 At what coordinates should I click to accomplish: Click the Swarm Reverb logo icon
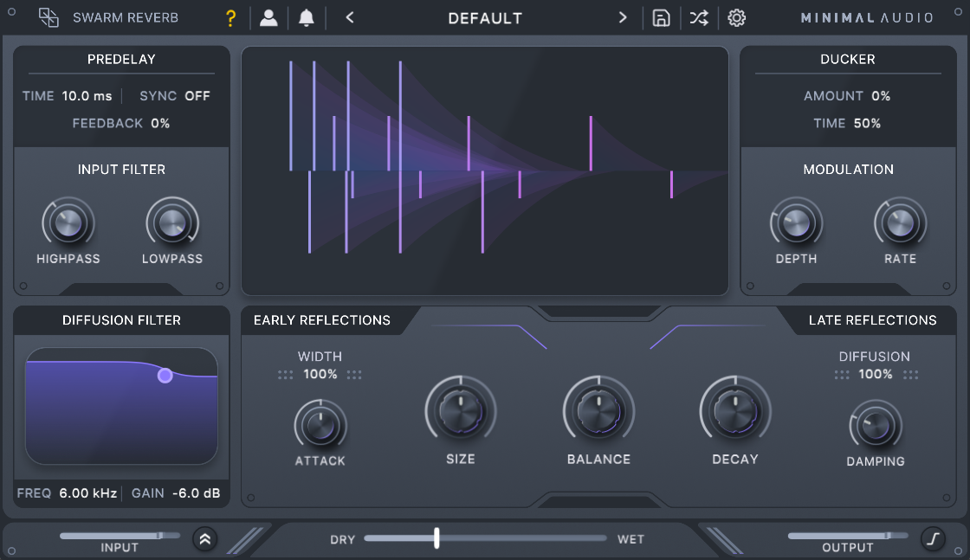pyautogui.click(x=49, y=18)
